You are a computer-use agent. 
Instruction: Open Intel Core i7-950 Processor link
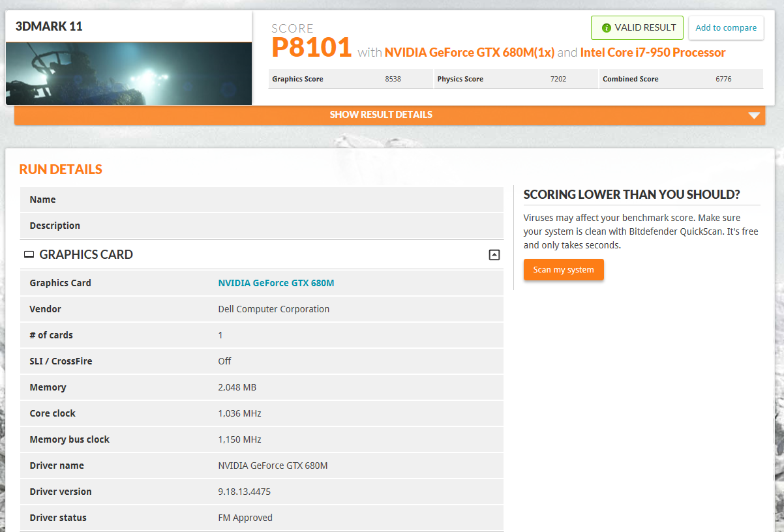[653, 52]
